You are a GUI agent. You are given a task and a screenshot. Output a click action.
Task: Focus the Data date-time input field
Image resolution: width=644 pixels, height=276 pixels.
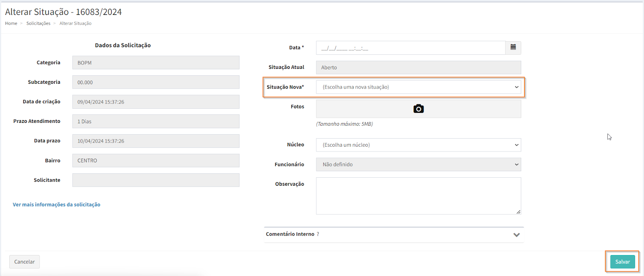coord(410,48)
